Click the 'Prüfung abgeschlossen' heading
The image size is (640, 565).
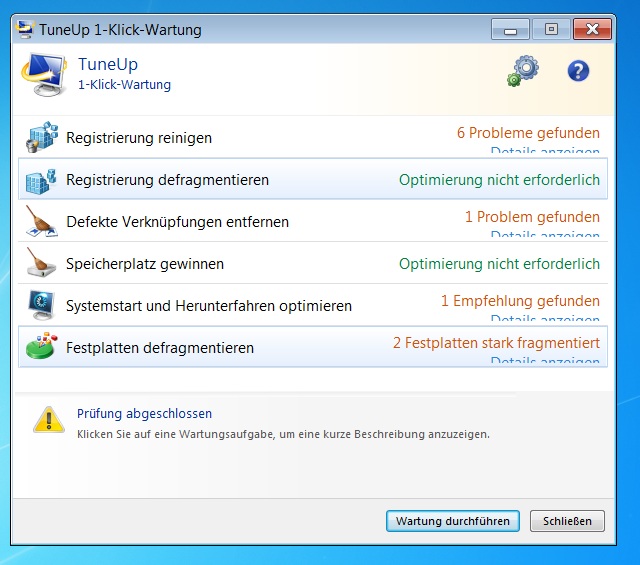point(144,414)
